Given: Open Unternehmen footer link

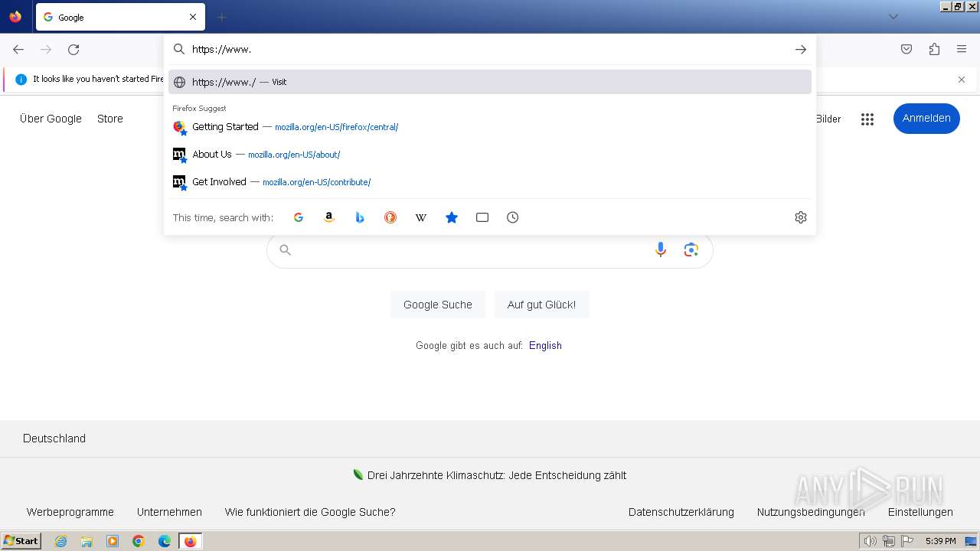Looking at the screenshot, I should coord(169,512).
